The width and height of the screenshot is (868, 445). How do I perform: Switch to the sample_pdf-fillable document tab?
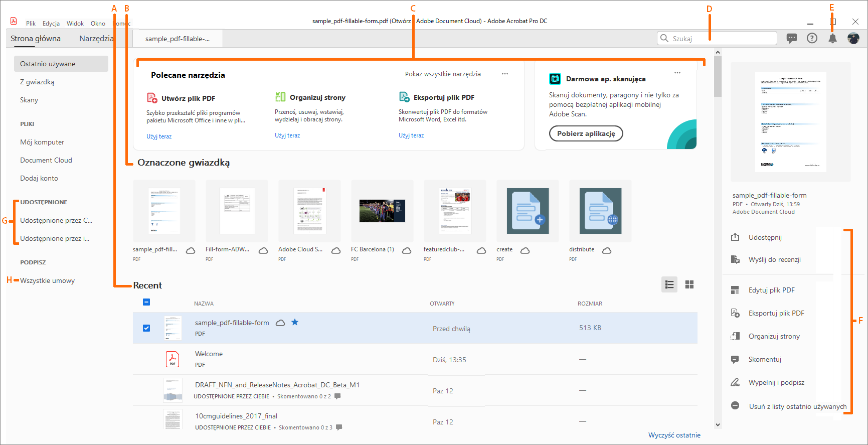point(178,39)
